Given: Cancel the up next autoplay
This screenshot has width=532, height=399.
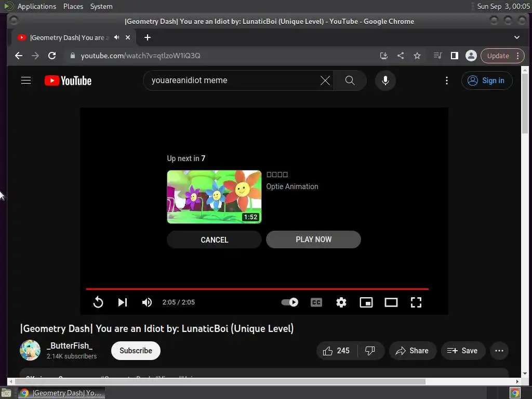Looking at the screenshot, I should [214, 240].
